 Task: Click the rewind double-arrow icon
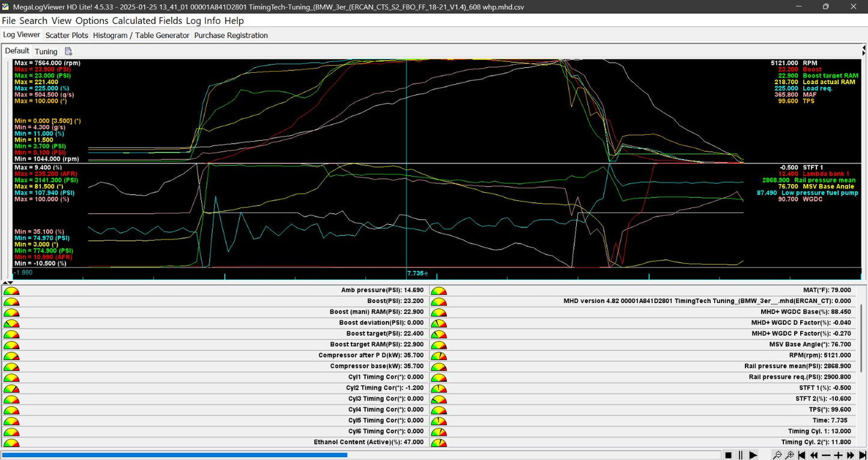tap(814, 455)
